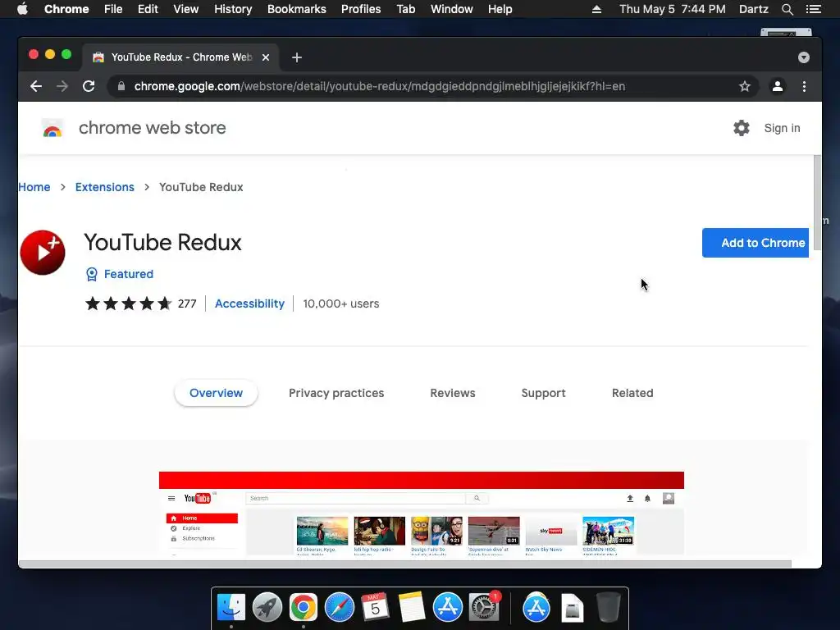Open the Edit menu
Image resolution: width=840 pixels, height=630 pixels.
148,9
